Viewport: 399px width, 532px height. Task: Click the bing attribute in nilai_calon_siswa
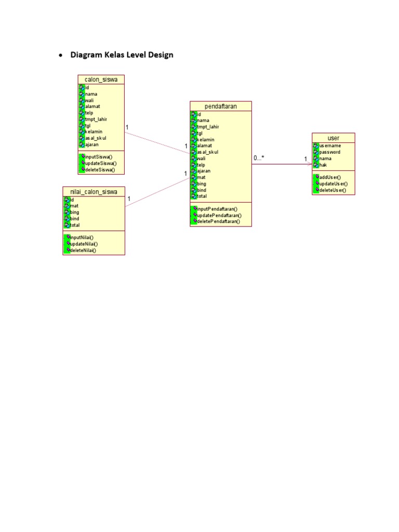click(74, 212)
